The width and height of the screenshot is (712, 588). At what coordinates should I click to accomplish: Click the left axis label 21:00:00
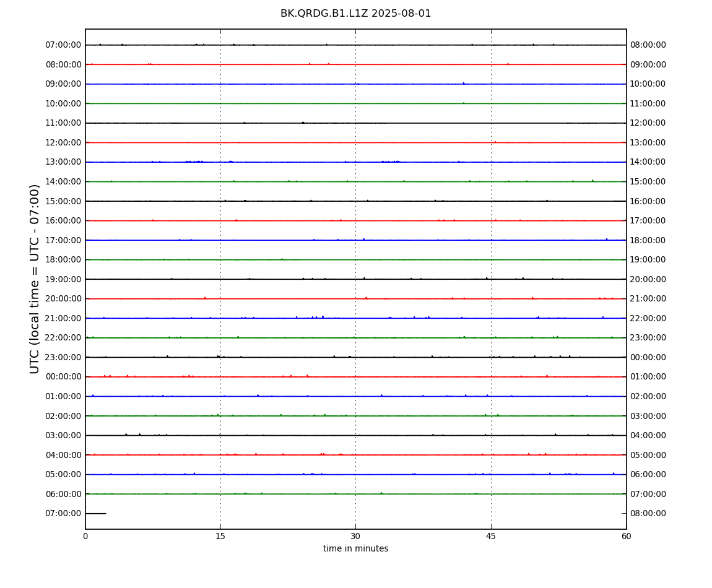pos(63,318)
